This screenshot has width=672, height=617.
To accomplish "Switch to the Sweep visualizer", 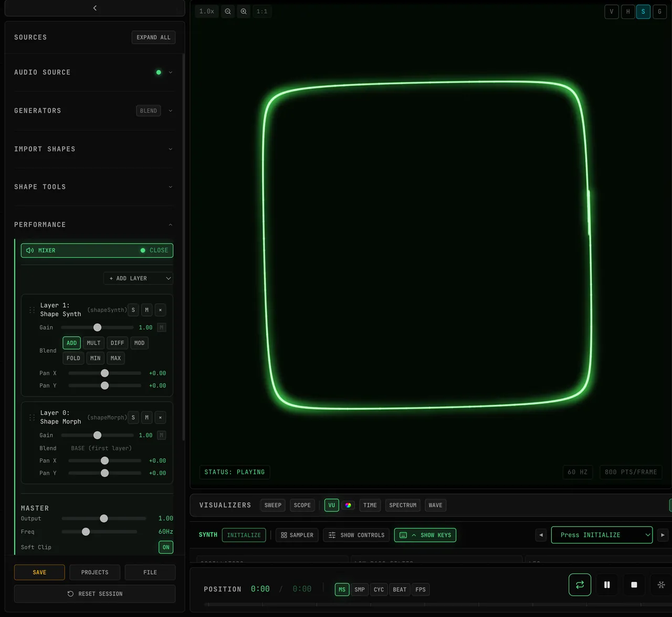I will [273, 505].
